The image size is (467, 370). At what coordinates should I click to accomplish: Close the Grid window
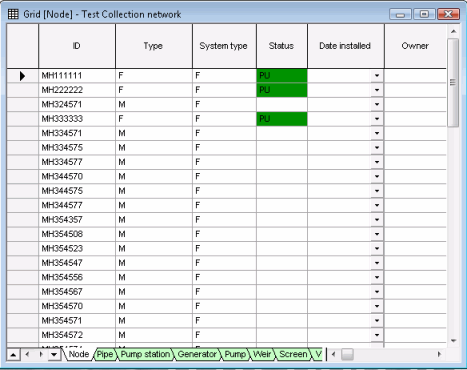click(448, 14)
